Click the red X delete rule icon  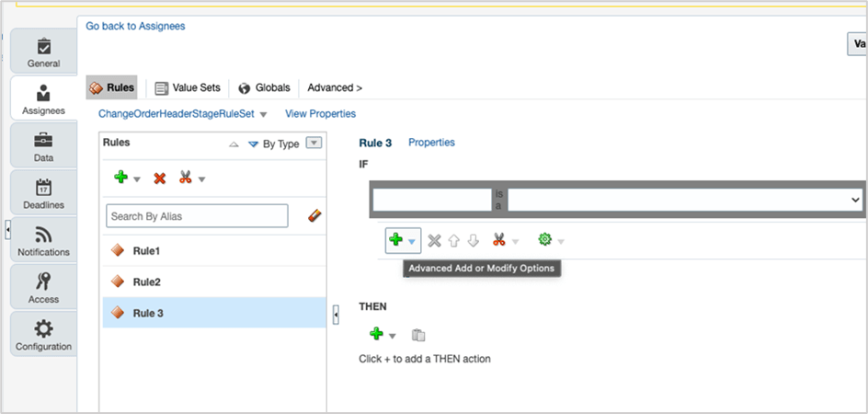click(159, 178)
